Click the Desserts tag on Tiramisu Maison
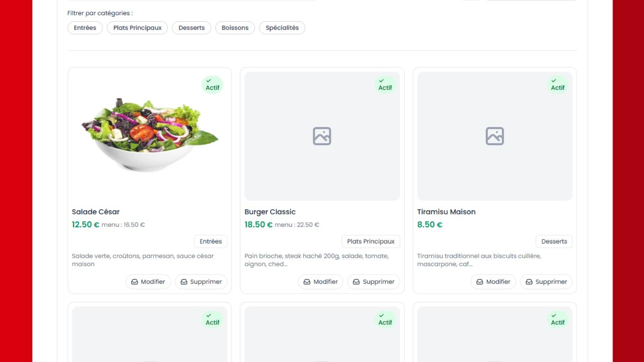644x362 pixels. coord(554,241)
